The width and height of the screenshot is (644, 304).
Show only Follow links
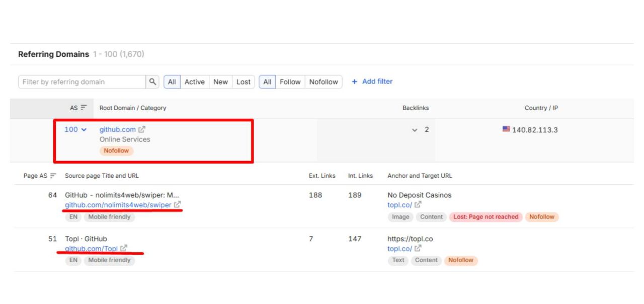290,82
